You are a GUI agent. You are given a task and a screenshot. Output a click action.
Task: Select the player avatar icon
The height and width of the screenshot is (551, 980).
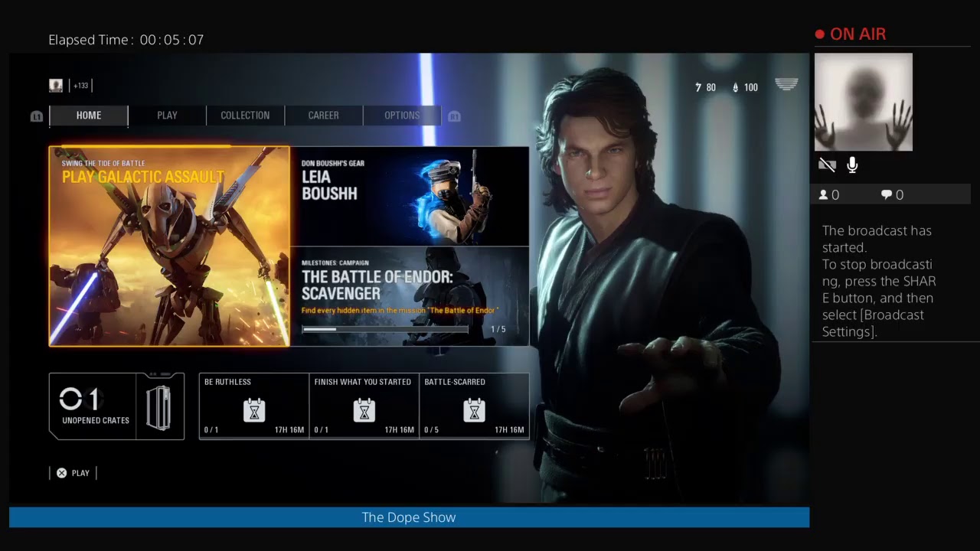[x=56, y=86]
